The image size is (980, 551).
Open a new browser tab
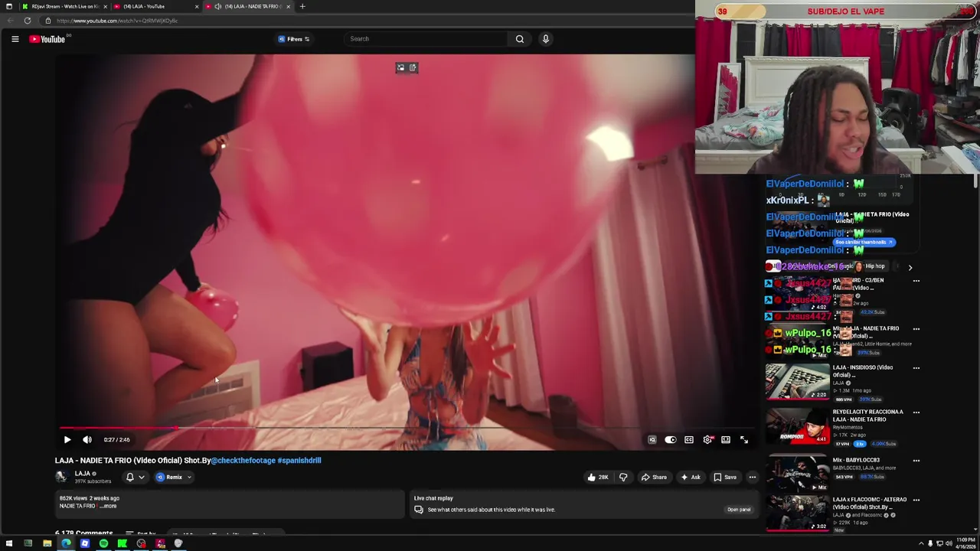[302, 6]
